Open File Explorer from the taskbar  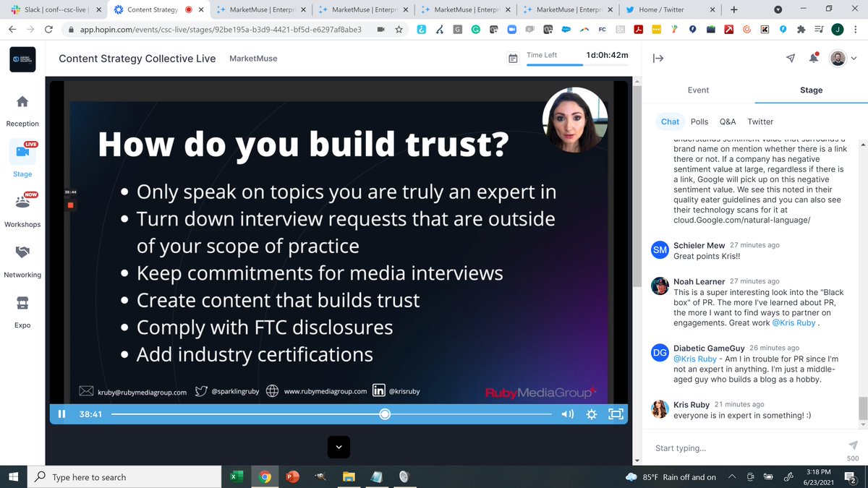349,477
